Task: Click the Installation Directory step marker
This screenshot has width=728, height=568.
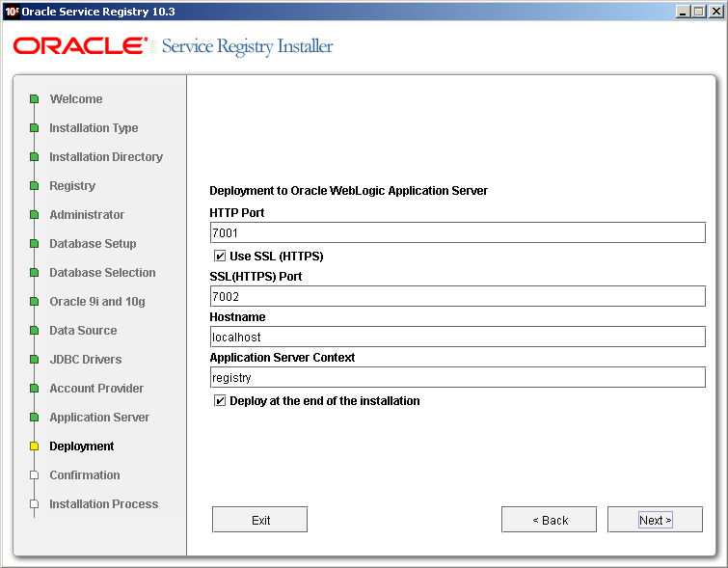Action: (x=34, y=157)
